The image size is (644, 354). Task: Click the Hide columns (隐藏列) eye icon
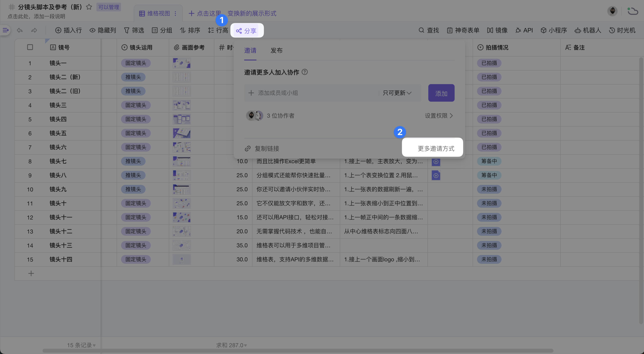[x=93, y=30]
